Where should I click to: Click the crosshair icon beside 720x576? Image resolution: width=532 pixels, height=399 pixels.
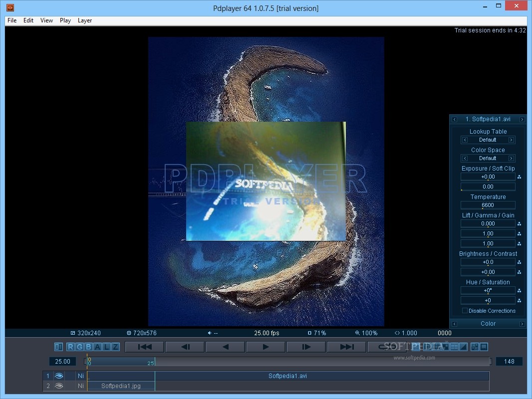coord(129,333)
